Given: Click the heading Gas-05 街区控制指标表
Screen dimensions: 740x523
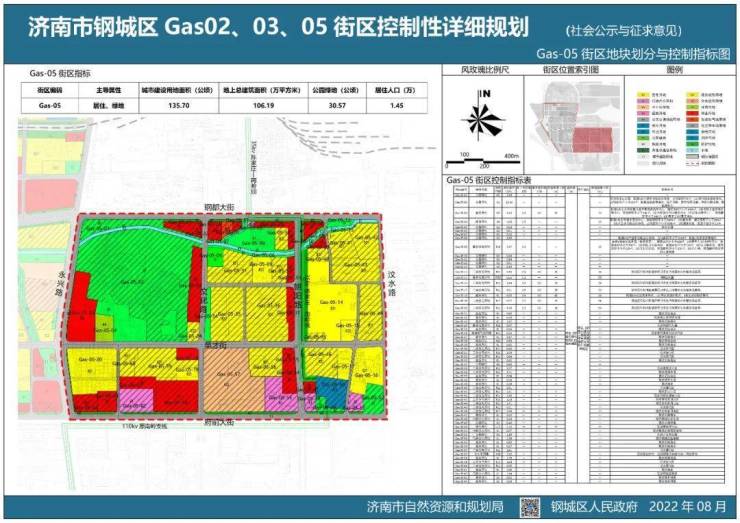Looking at the screenshot, I should tap(488, 180).
